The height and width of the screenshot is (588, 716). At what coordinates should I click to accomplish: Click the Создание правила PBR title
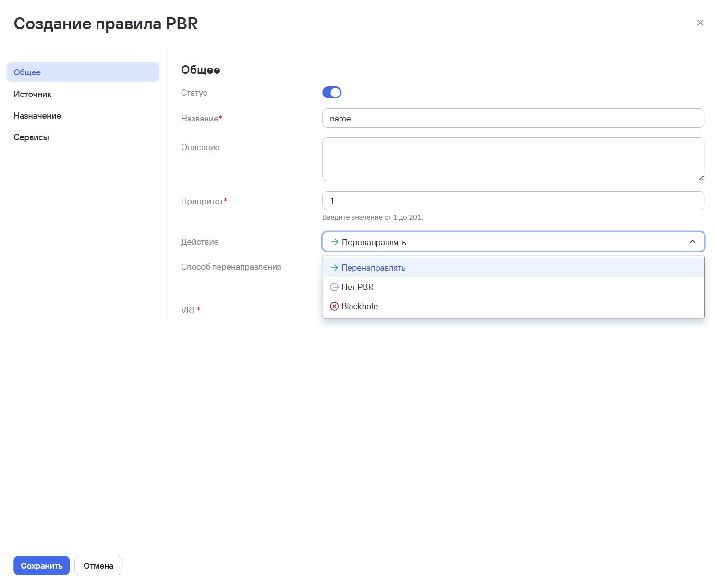106,24
